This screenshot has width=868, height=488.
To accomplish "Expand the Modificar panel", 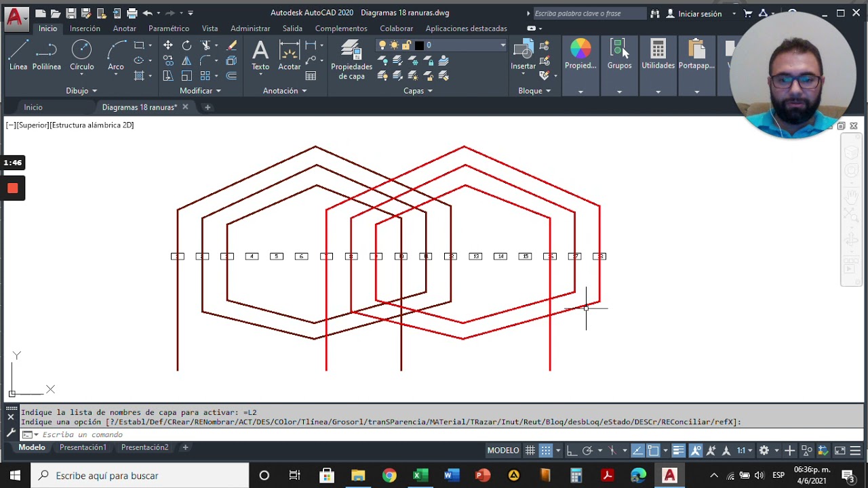I will 200,91.
